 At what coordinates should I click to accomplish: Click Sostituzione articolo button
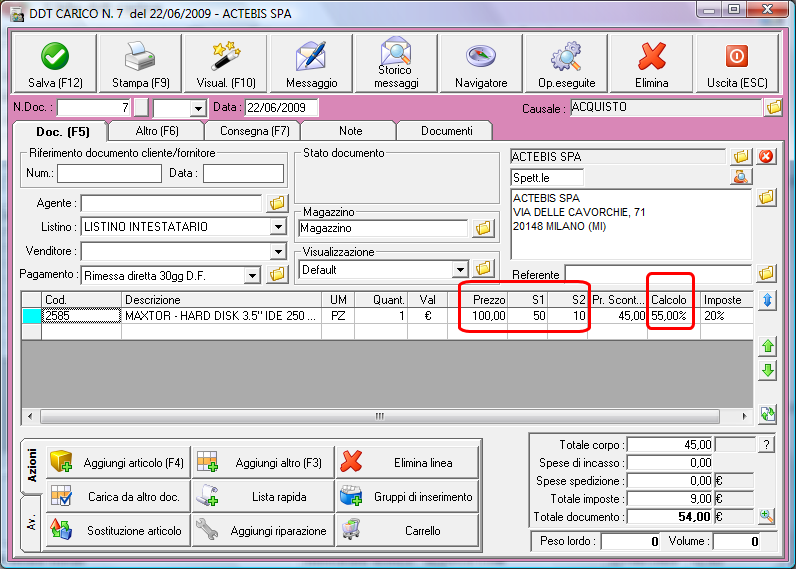118,530
